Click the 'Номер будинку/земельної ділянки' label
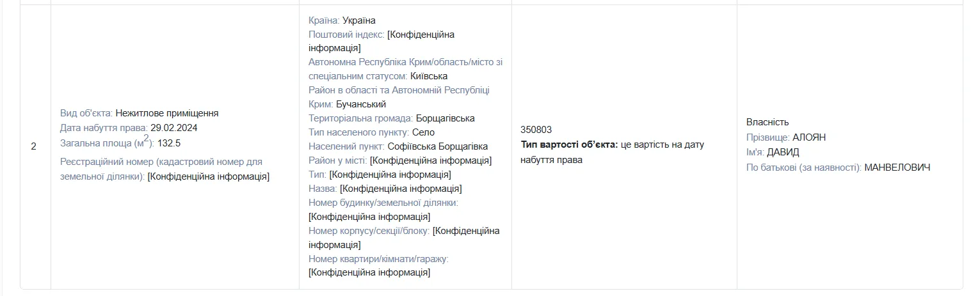Viewport: 980px width, 296px height. [x=383, y=203]
